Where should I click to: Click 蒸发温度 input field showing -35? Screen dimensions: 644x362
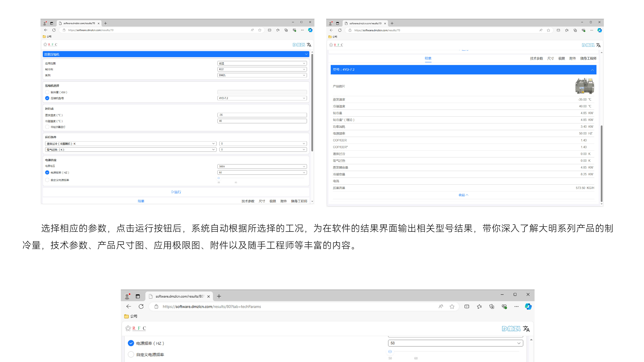pos(262,115)
